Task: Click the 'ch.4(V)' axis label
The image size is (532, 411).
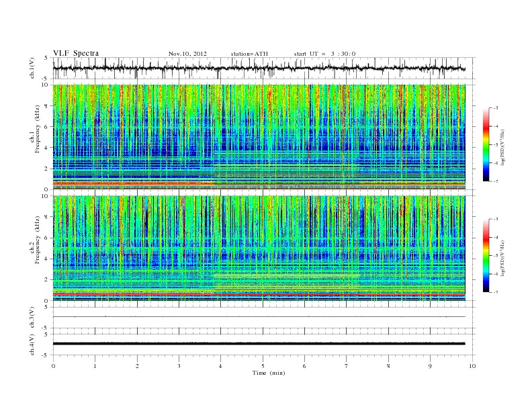Action: (32, 345)
